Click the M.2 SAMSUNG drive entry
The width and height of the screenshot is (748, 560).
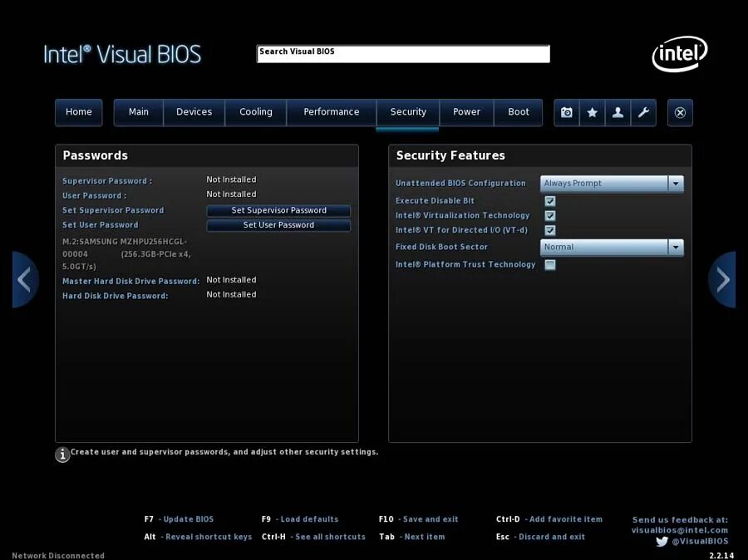127,254
